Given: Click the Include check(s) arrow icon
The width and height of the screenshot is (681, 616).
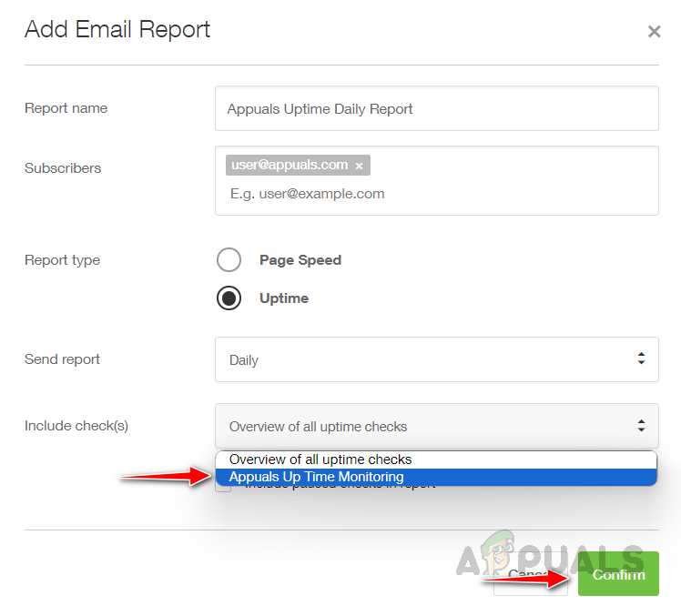Looking at the screenshot, I should [641, 426].
